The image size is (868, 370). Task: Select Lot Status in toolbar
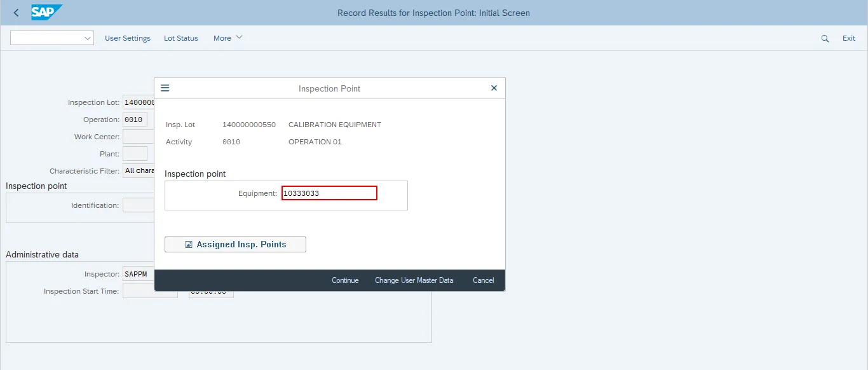[181, 38]
